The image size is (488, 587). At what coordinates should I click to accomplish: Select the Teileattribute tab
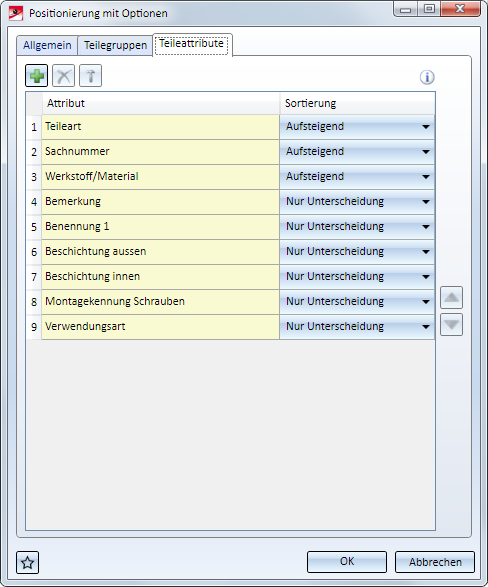tap(192, 44)
